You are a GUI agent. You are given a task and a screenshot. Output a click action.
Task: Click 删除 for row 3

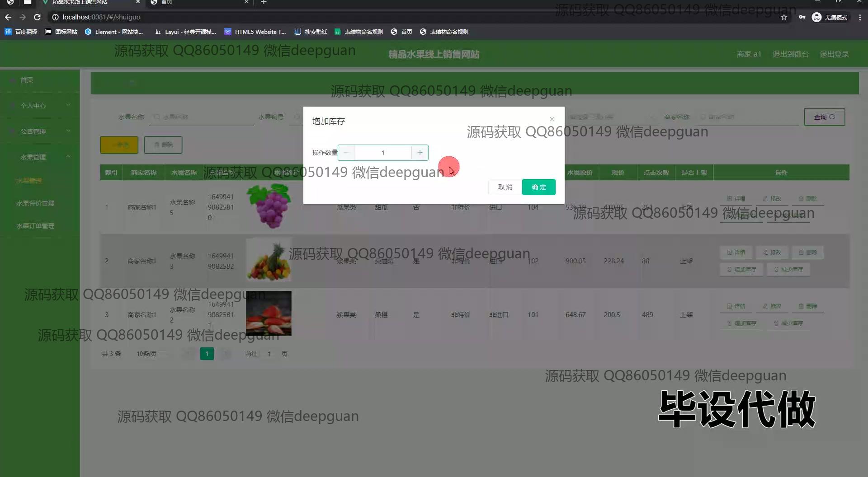(807, 306)
